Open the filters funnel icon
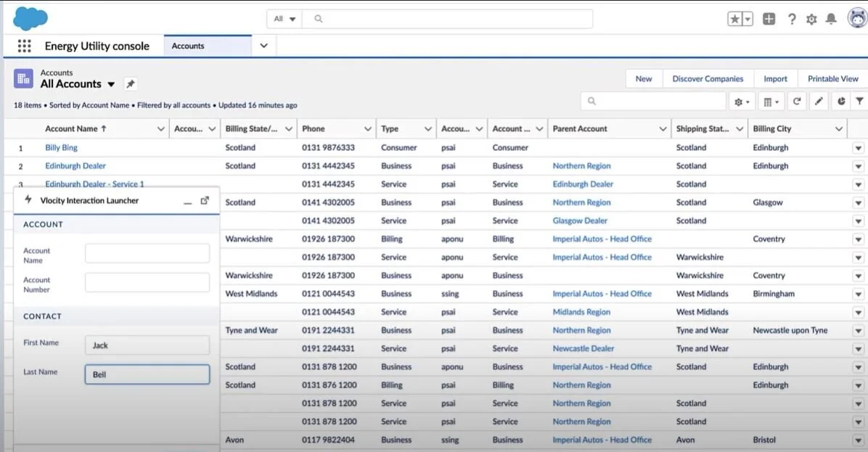Viewport: 868px width, 452px height. click(x=860, y=102)
